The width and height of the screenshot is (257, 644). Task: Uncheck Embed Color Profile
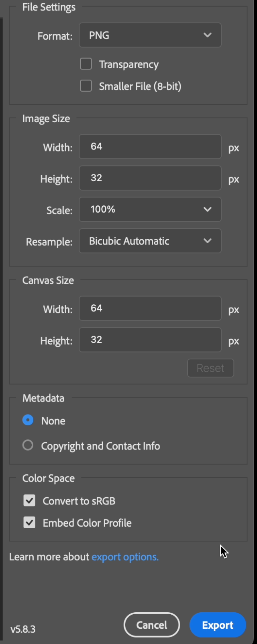pos(29,523)
